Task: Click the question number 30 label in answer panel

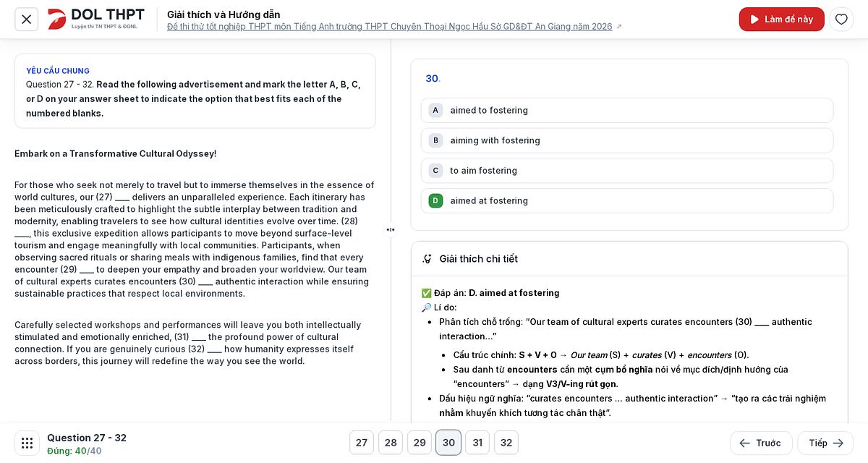Action: click(x=433, y=79)
